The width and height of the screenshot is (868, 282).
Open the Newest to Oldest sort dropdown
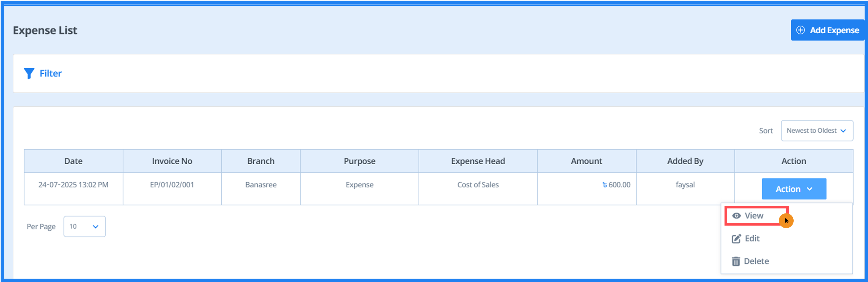pos(817,131)
